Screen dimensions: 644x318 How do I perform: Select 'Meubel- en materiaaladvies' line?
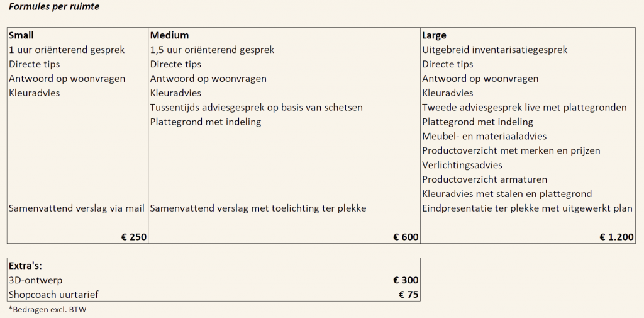[484, 136]
